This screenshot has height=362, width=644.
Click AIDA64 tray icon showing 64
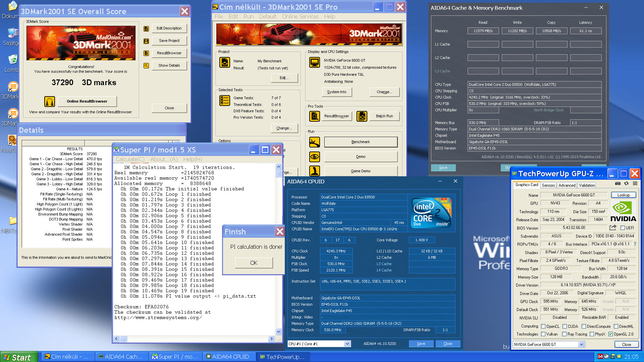tap(600, 357)
